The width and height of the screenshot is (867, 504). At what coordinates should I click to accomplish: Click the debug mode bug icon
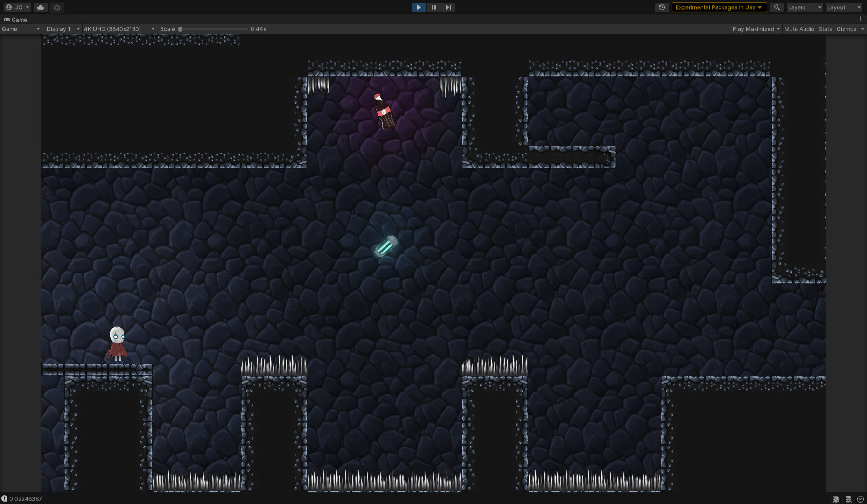coord(836,499)
